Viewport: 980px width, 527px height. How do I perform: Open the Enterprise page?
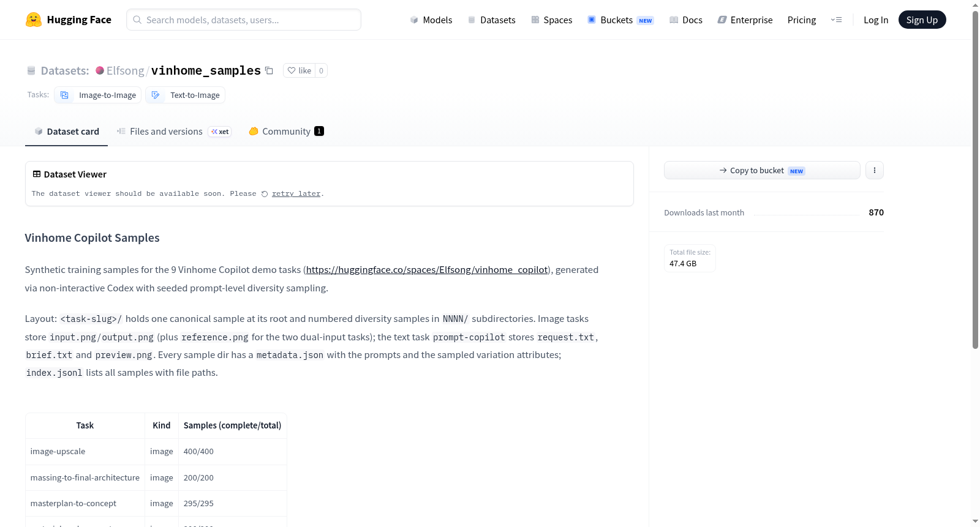[745, 20]
